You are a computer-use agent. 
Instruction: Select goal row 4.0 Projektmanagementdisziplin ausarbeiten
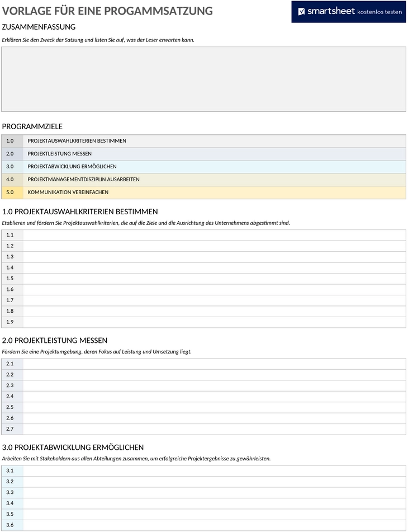pyautogui.click(x=203, y=180)
